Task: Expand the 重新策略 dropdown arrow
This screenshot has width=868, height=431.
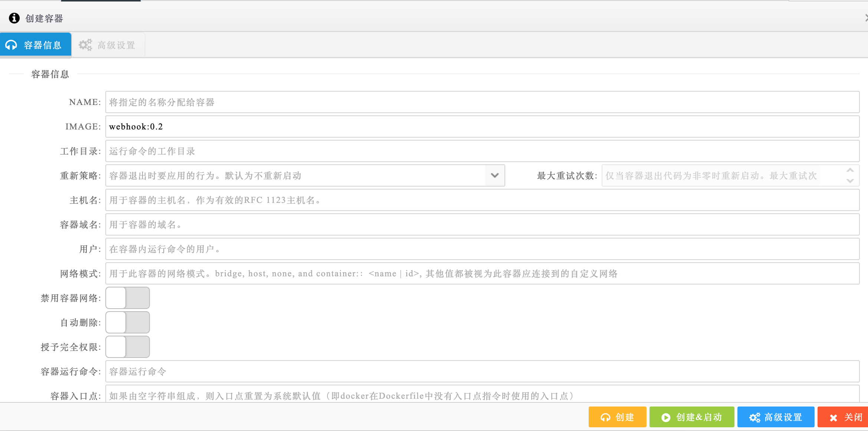Action: point(495,175)
